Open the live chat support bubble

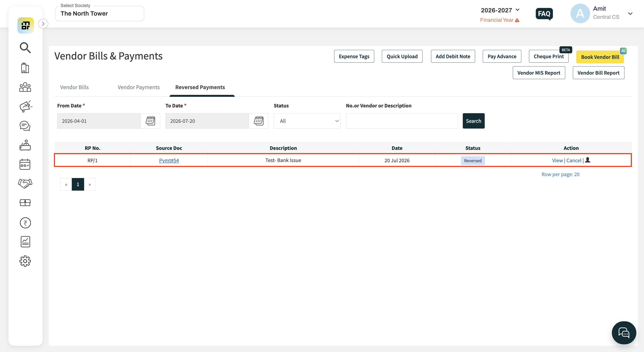(x=624, y=333)
